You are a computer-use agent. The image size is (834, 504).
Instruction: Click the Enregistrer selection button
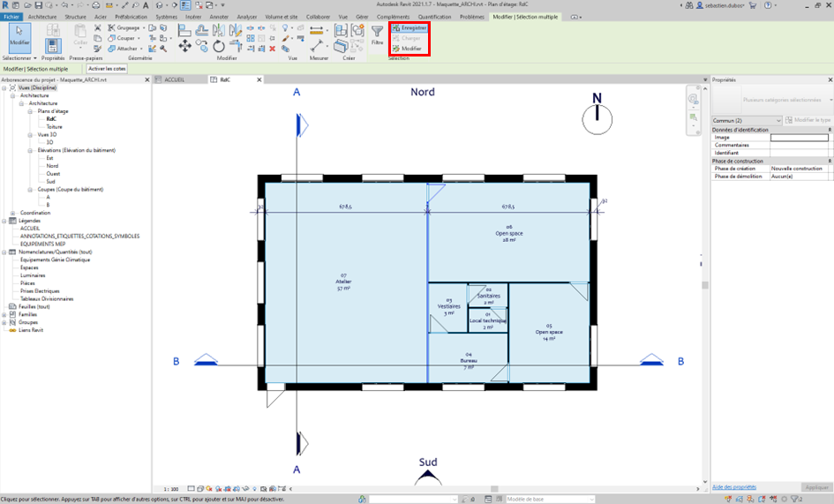[x=409, y=28]
